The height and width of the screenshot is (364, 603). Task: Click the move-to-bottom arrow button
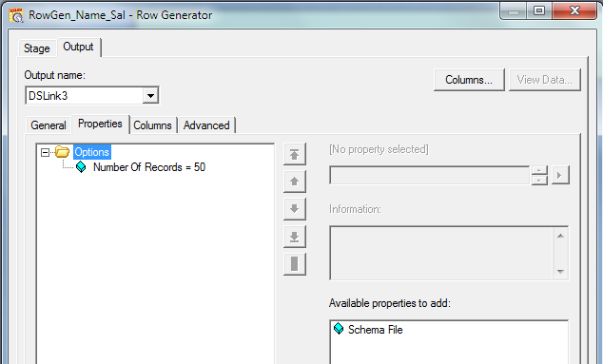pos(295,237)
